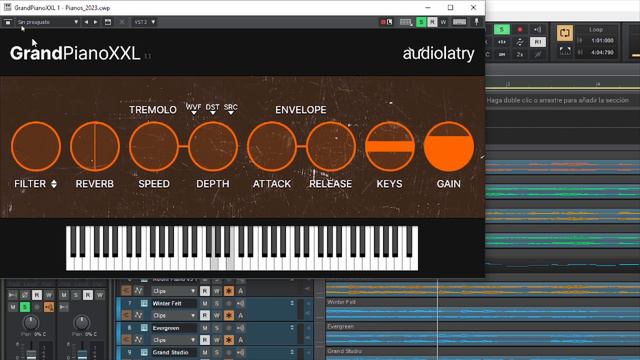
Task: Mute the Evergreen track
Action: (x=205, y=328)
